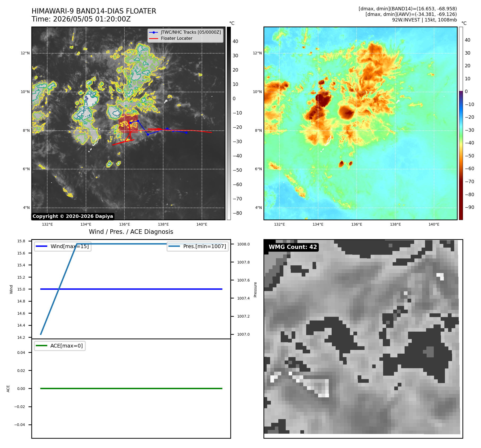Click the grayscale temperature colorbar
The height and width of the screenshot is (448, 481).
click(x=229, y=123)
